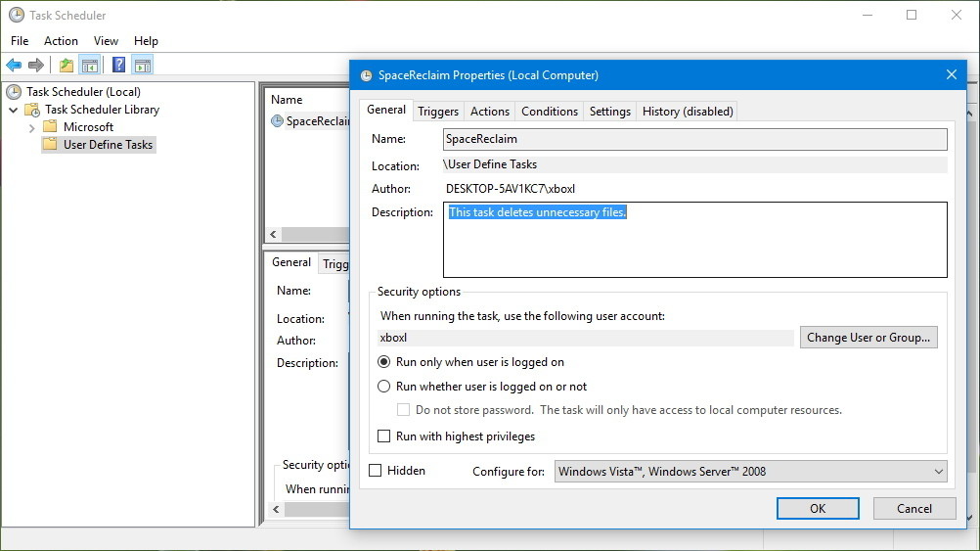Expand the Microsoft folder in tree
Screen dimensions: 980x551
tap(32, 127)
